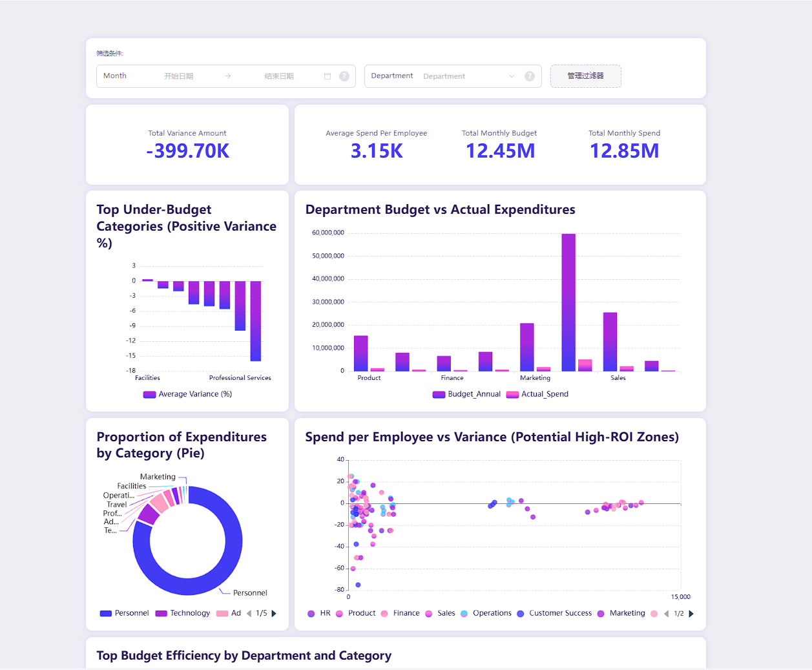The width and height of the screenshot is (812, 670).
Task: Go to next page of scatter chart legend
Action: (x=691, y=614)
